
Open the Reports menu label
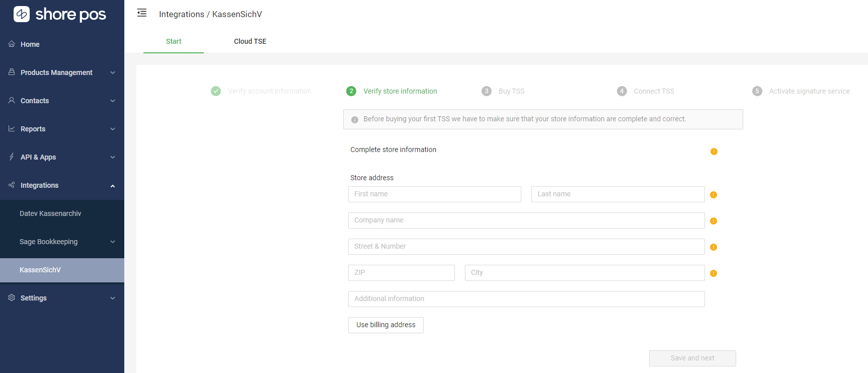(x=33, y=129)
